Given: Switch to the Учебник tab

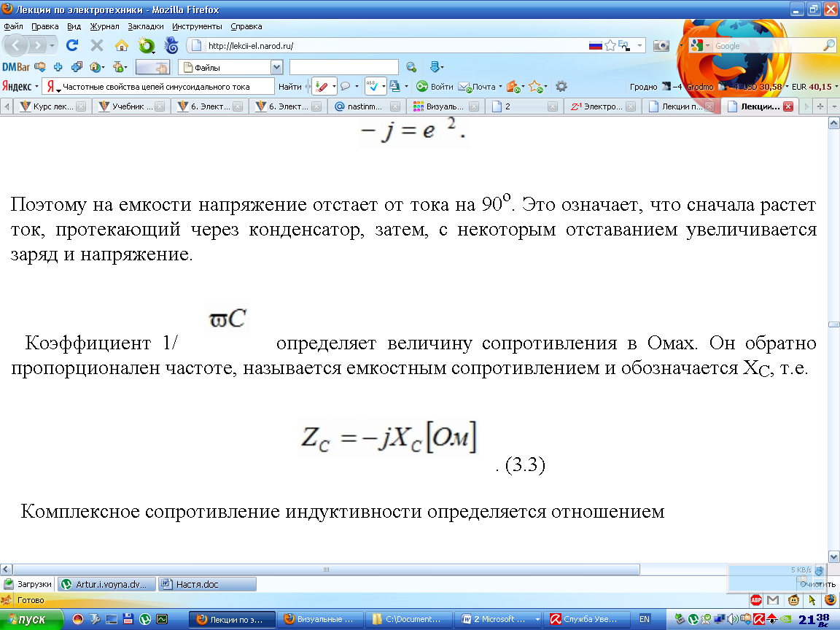Looking at the screenshot, I should [132, 106].
